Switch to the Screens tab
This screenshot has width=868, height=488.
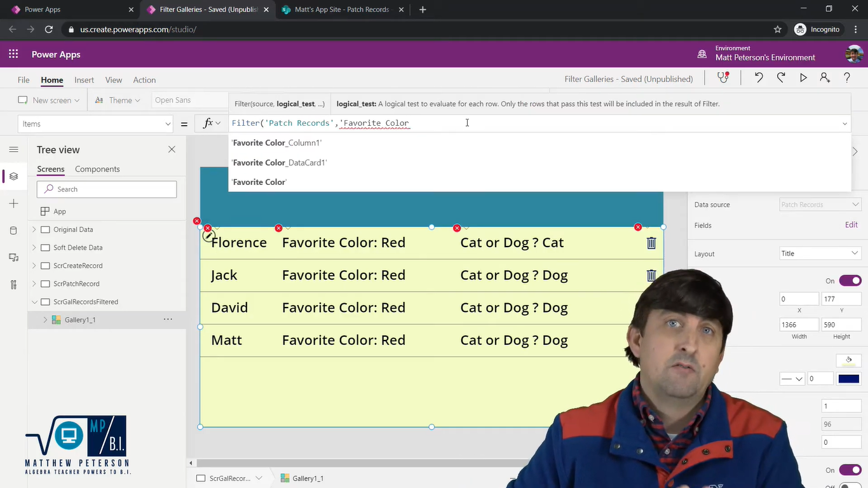[x=51, y=169]
